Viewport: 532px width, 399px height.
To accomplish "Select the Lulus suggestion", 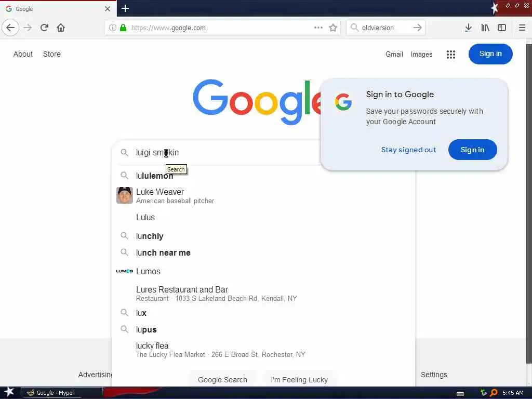I will [263, 218].
